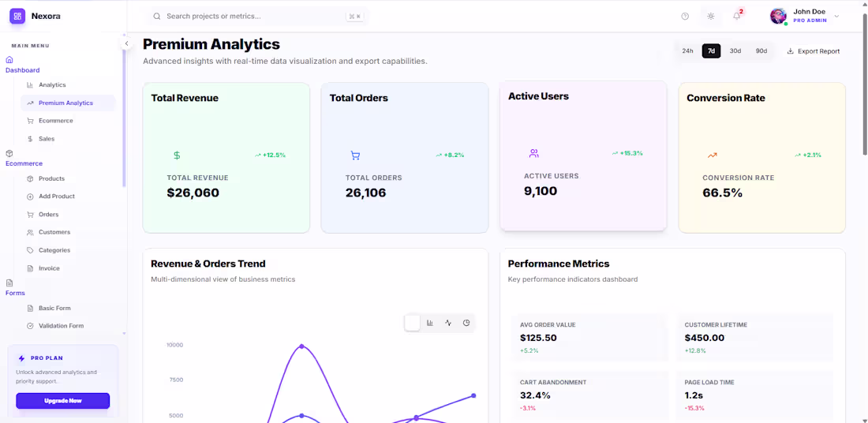Click the $26,060 revenue value
The height and width of the screenshot is (423, 868).
pos(193,193)
